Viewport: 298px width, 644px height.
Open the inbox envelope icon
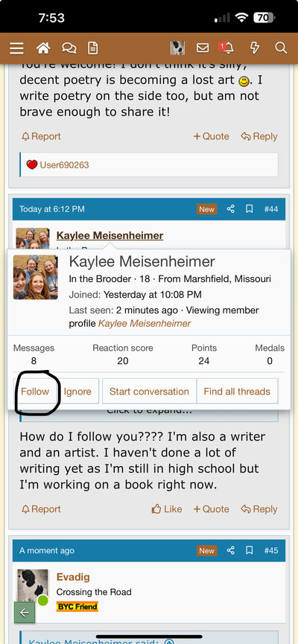coord(203,48)
